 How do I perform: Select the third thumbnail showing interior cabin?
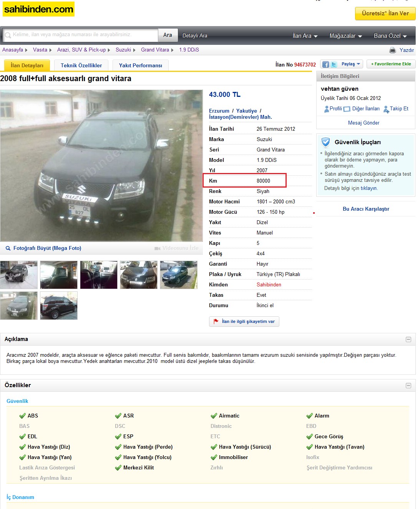[x=99, y=275]
